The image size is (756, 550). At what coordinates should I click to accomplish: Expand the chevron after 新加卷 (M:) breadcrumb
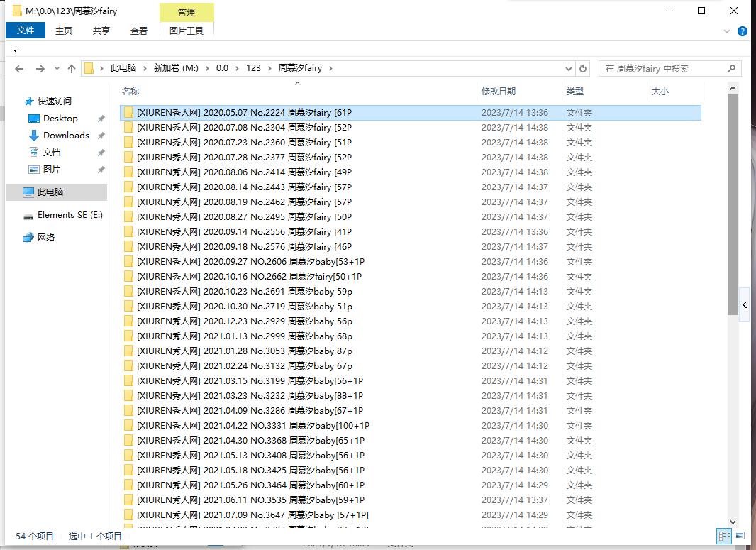(x=207, y=69)
